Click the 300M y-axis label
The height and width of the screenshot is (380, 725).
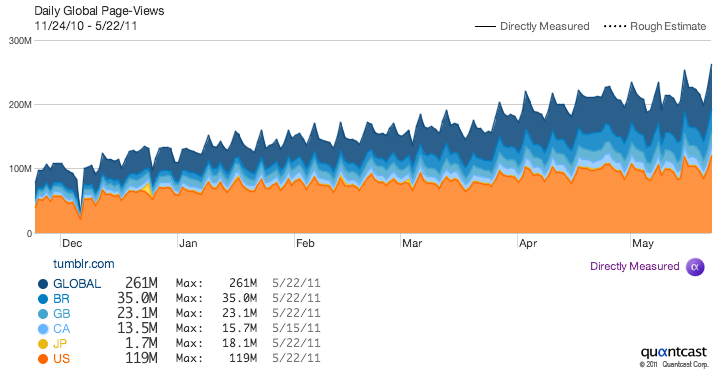point(21,41)
